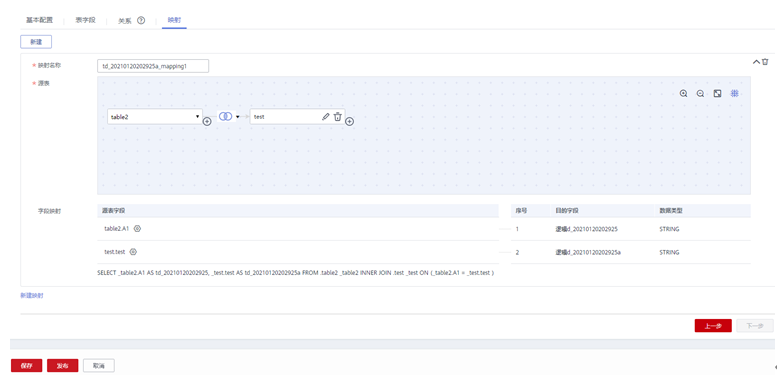Add a table after test node

pyautogui.click(x=349, y=121)
